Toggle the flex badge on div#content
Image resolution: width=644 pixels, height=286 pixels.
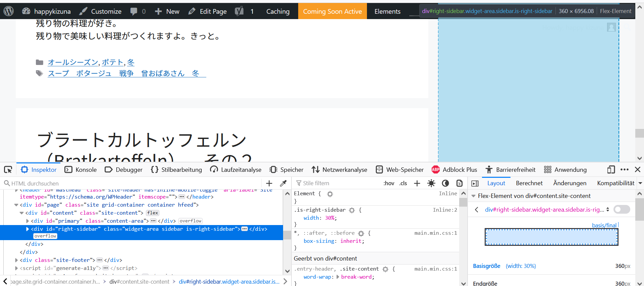[x=153, y=213]
